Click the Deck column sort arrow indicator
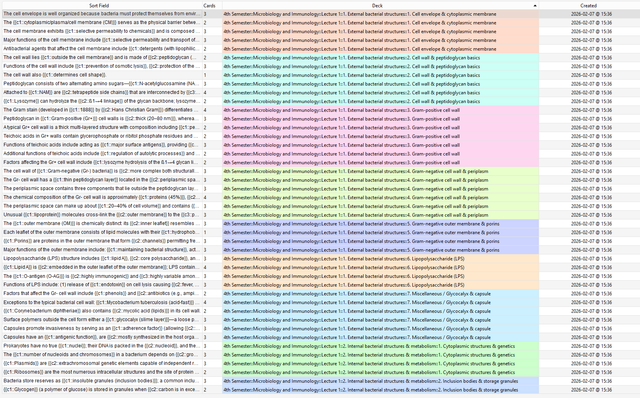 coord(535,6)
